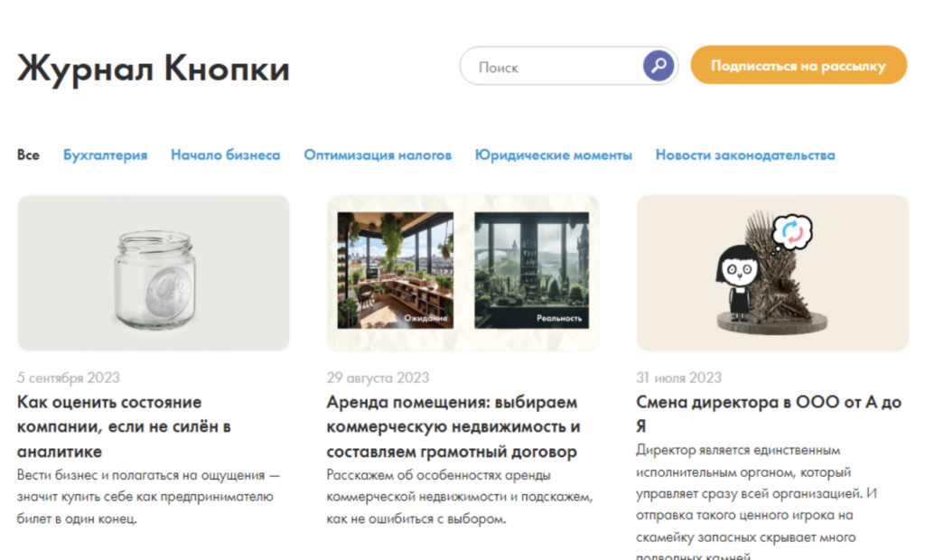Select Юридические моменты category
The width and height of the screenshot is (925, 560).
coord(554,155)
